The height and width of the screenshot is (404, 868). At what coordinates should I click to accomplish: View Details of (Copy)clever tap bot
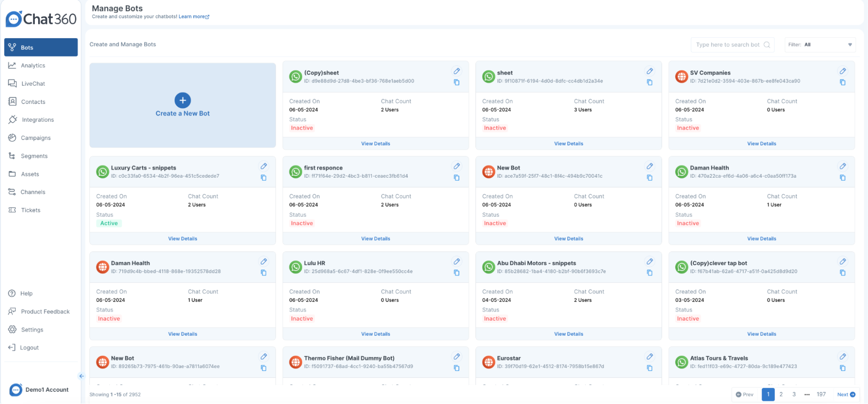coord(762,334)
